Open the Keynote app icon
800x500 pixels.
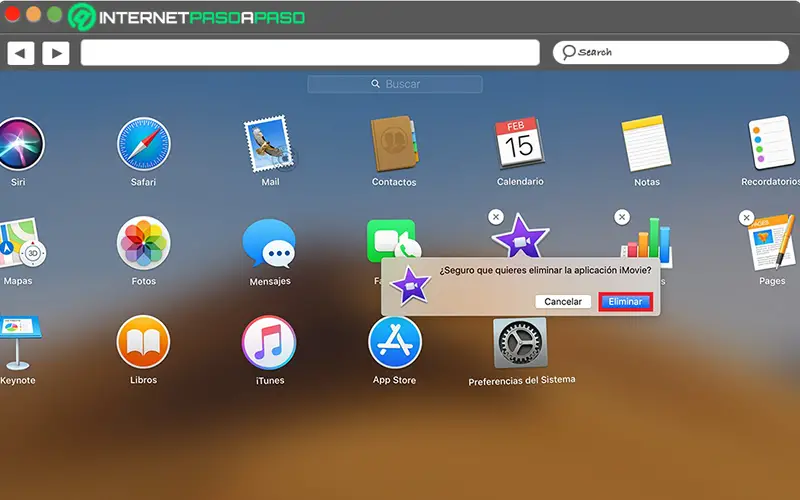(x=19, y=342)
